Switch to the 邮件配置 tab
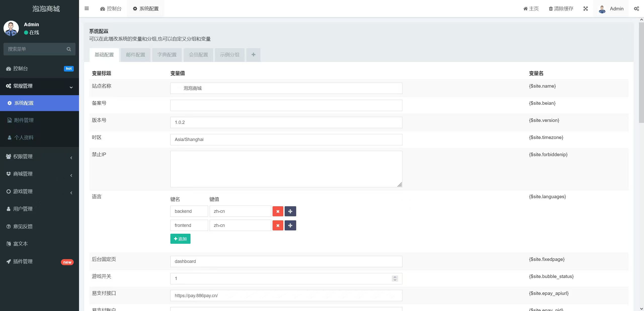Screen dimensions: 644x311 [x=135, y=55]
